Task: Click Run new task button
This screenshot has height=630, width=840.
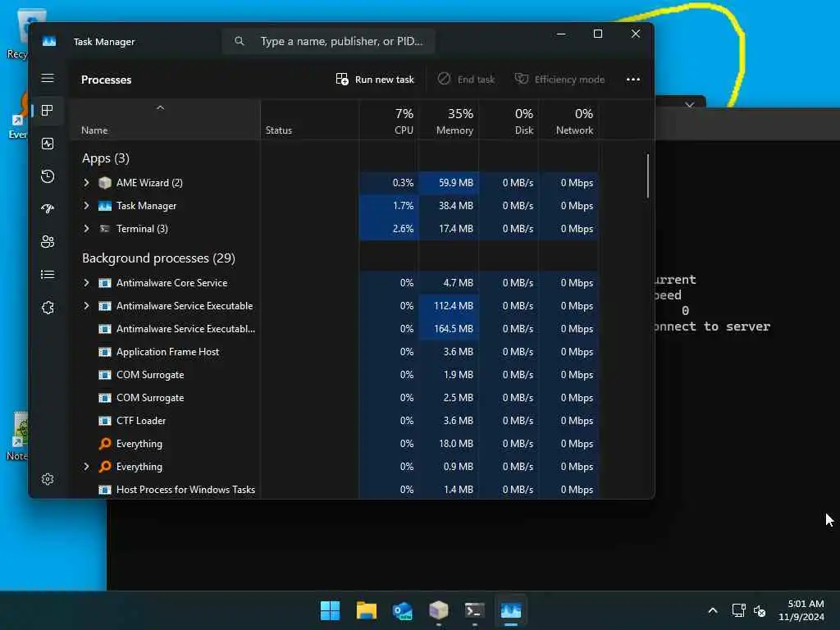Action: pos(375,80)
